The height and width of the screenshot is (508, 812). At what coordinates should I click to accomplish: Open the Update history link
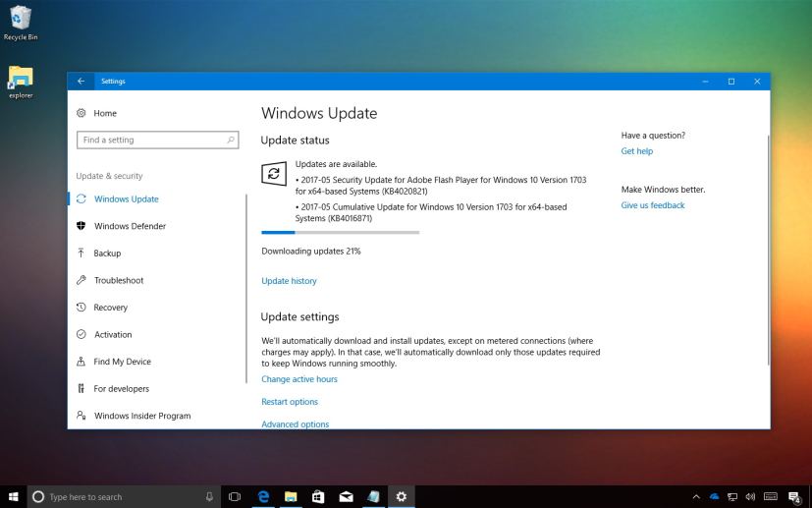pyautogui.click(x=289, y=281)
